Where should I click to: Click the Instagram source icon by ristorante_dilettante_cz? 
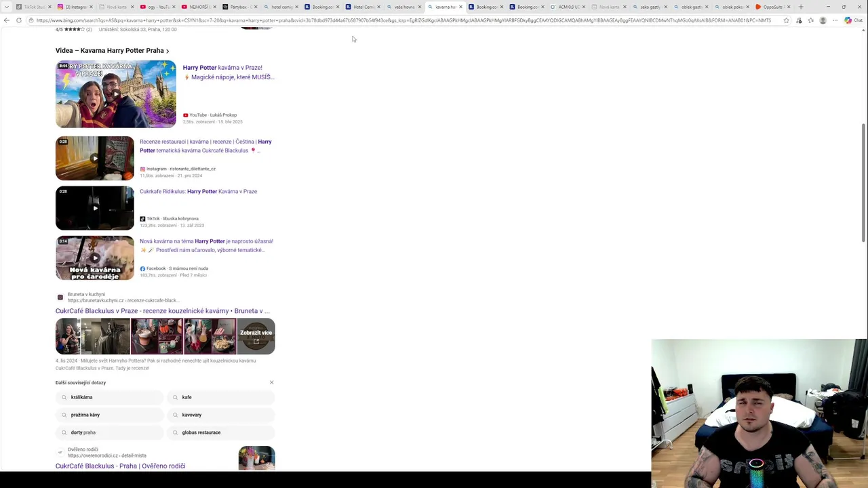[x=142, y=169]
